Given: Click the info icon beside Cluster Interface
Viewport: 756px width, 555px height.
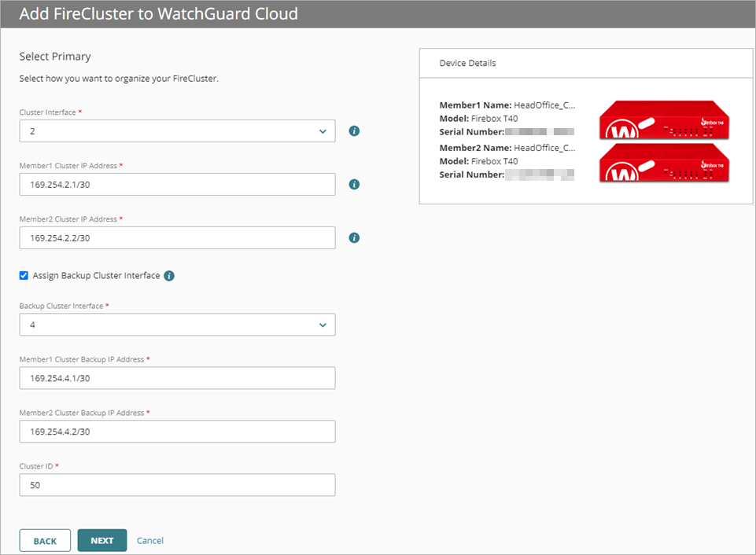Looking at the screenshot, I should tap(353, 131).
